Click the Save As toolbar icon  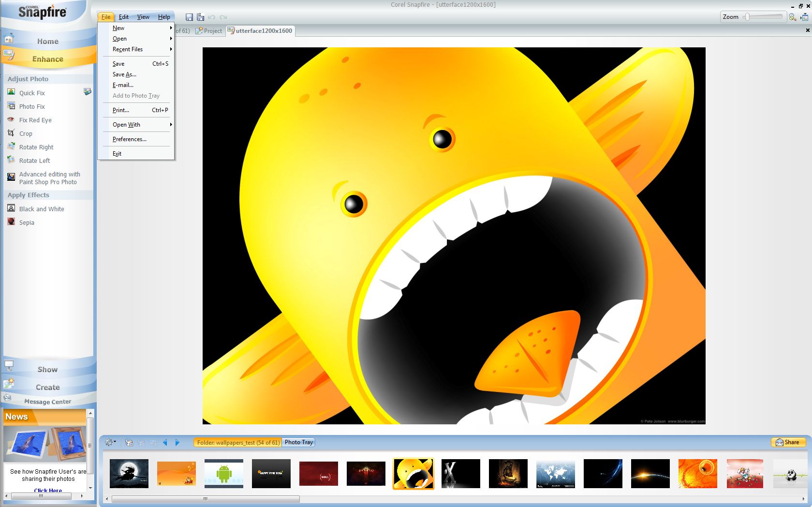(200, 17)
